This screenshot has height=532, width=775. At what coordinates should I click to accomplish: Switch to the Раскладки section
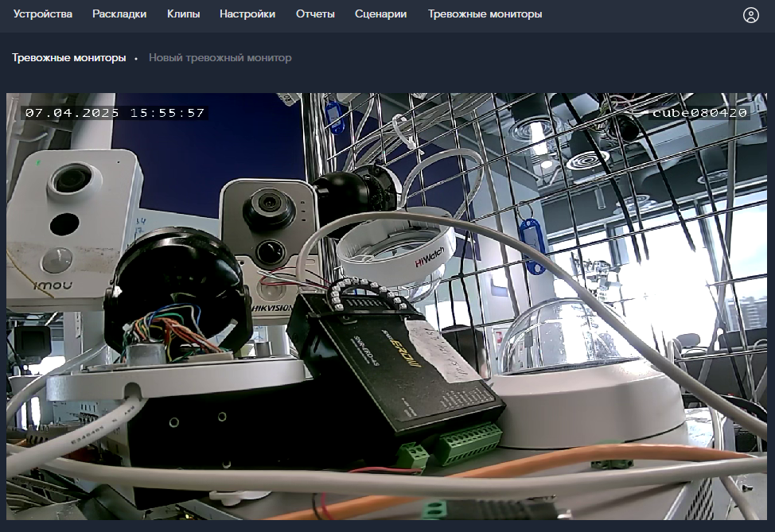(119, 14)
